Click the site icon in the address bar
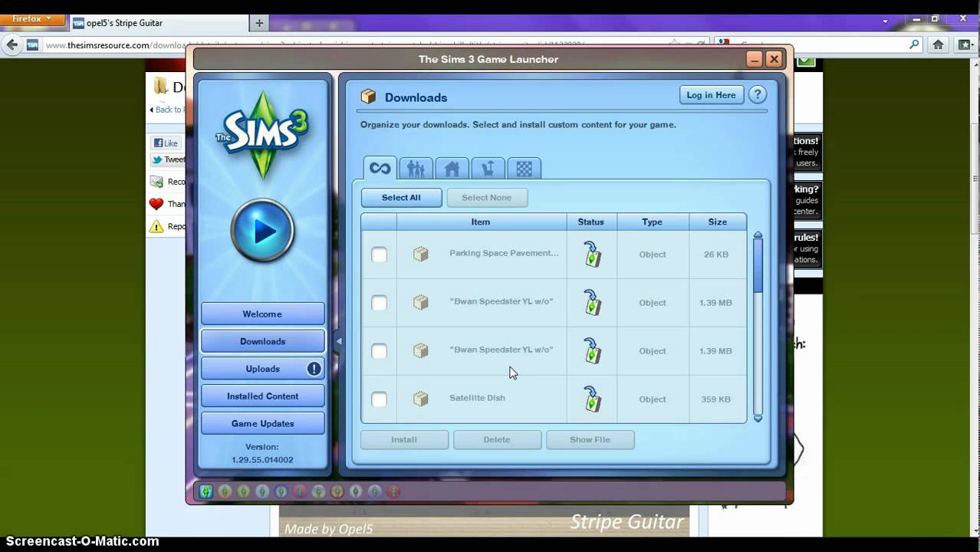Image resolution: width=980 pixels, height=552 pixels. 32,44
